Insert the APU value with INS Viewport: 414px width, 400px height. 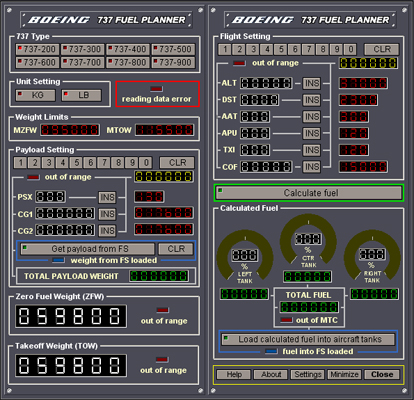click(x=312, y=133)
